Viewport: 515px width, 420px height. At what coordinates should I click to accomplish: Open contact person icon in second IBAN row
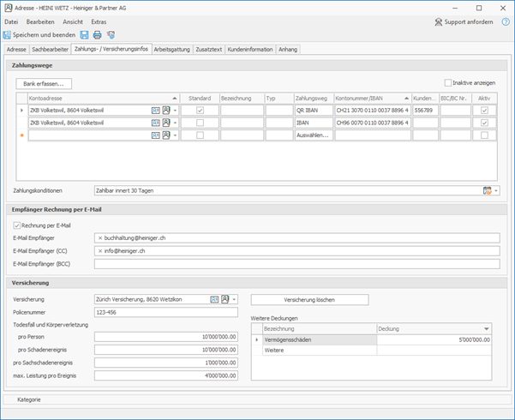point(166,123)
